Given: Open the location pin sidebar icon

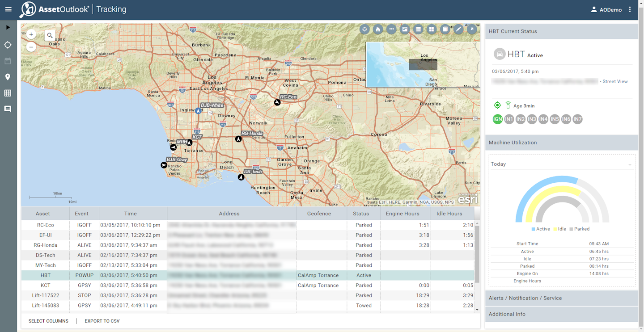Looking at the screenshot, I should tap(8, 77).
